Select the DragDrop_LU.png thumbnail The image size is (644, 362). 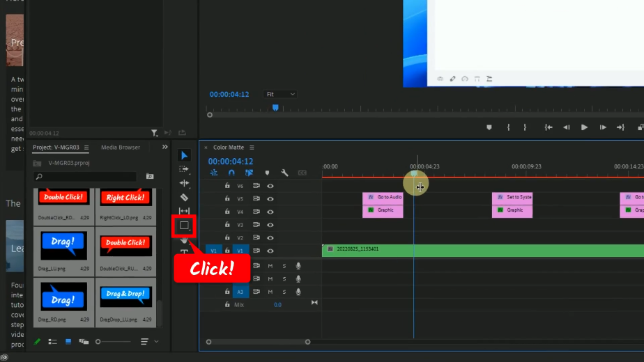tap(125, 297)
